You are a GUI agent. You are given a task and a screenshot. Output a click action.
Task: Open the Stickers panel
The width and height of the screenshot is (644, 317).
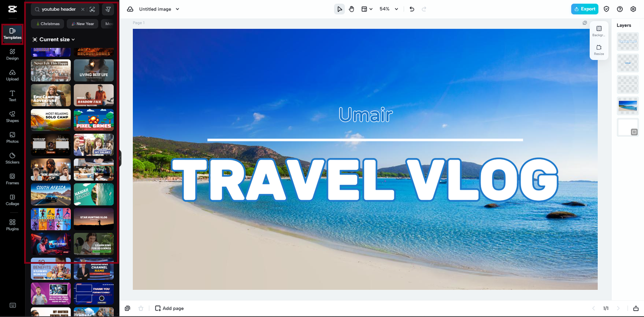tap(12, 158)
